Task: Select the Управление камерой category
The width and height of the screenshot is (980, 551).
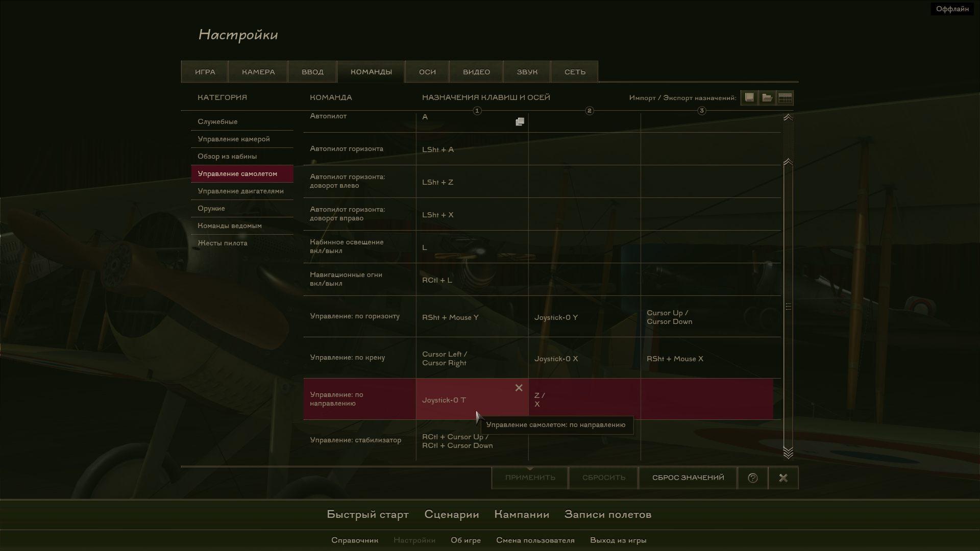Action: [242, 139]
